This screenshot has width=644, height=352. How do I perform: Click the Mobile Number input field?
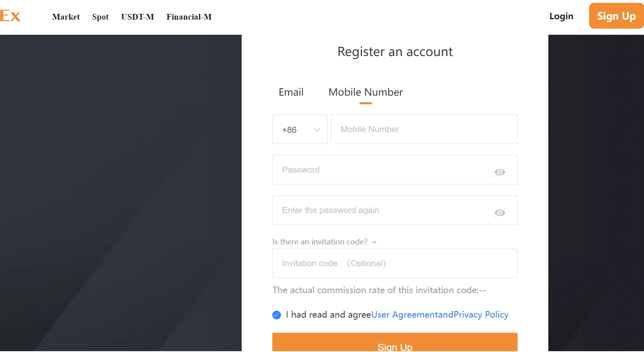(x=424, y=129)
